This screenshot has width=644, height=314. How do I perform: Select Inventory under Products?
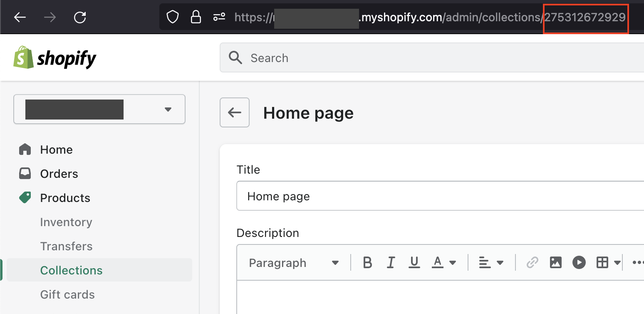pos(66,222)
